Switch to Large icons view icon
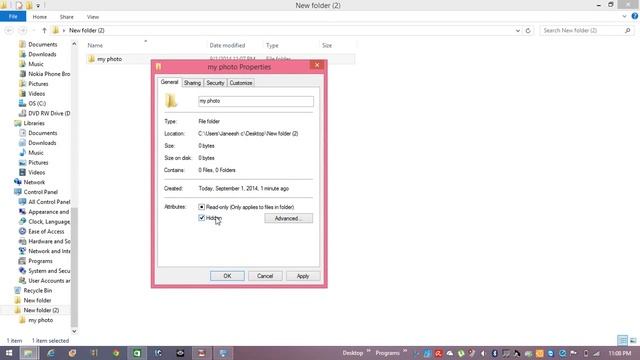 pyautogui.click(x=633, y=340)
